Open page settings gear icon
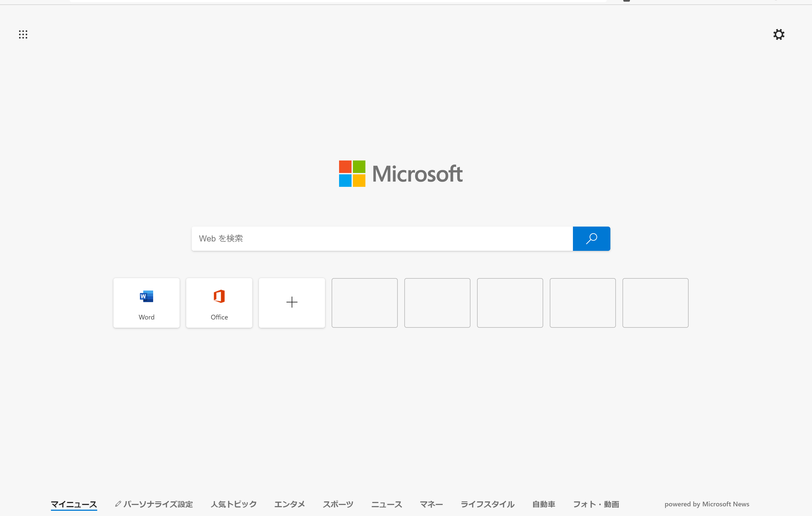 [x=779, y=34]
